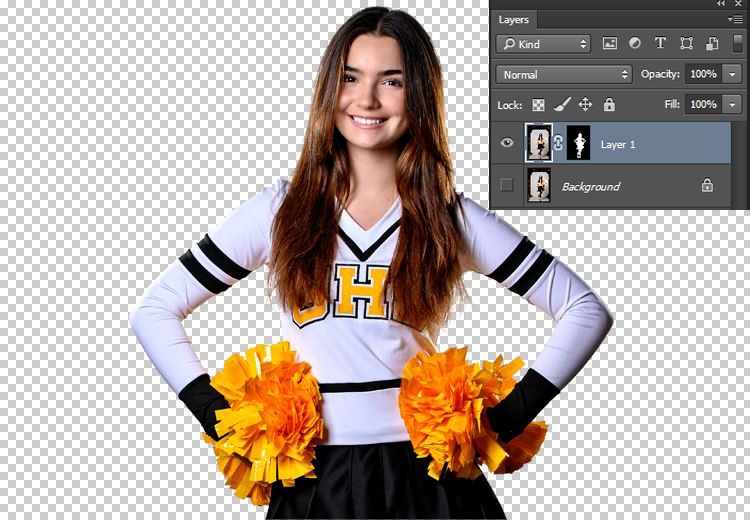Lock transparent pixels icon
Screen dimensions: 750x520
539,105
